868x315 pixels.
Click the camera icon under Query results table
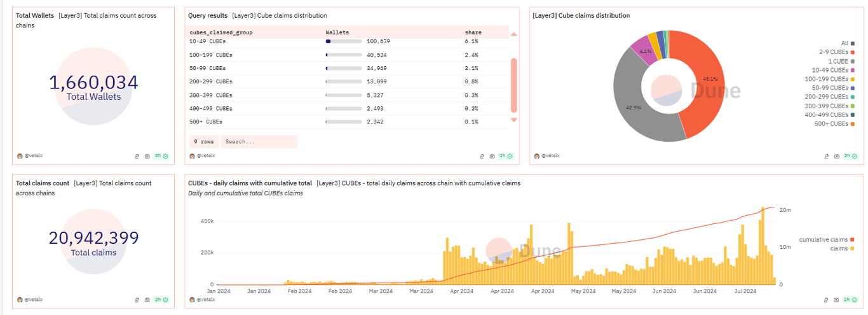coord(492,156)
